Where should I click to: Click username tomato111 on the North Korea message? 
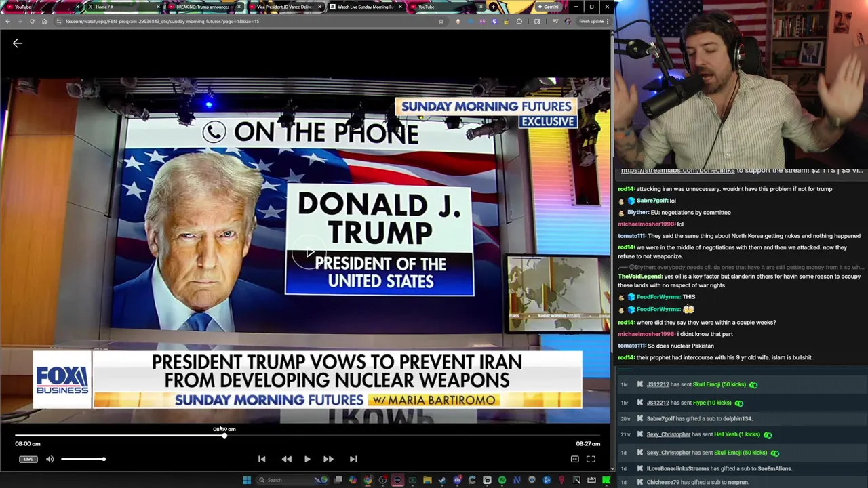(631, 236)
